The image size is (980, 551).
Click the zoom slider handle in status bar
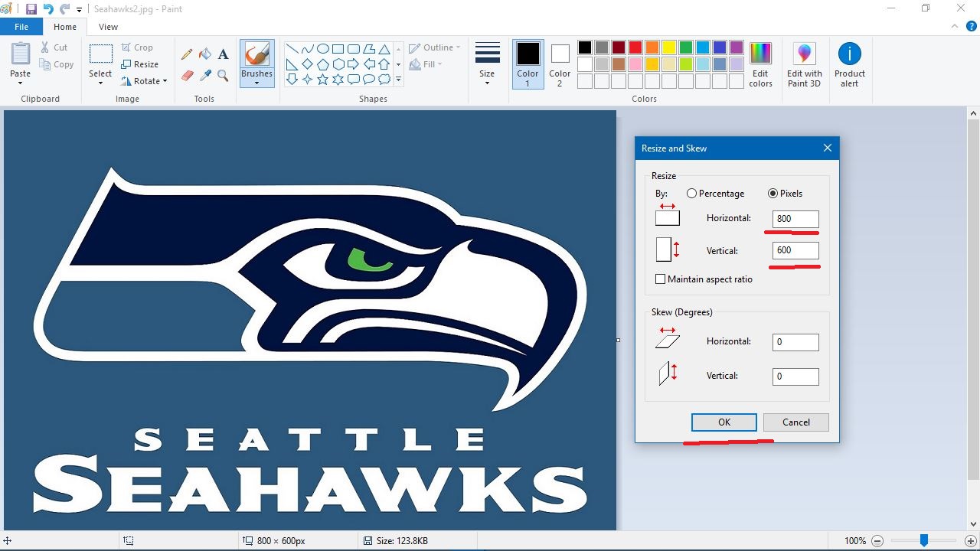pos(924,540)
